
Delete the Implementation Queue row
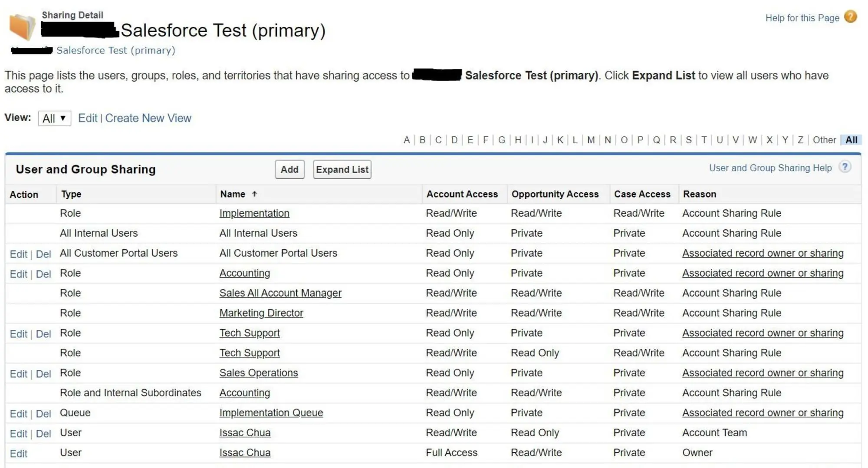point(43,414)
